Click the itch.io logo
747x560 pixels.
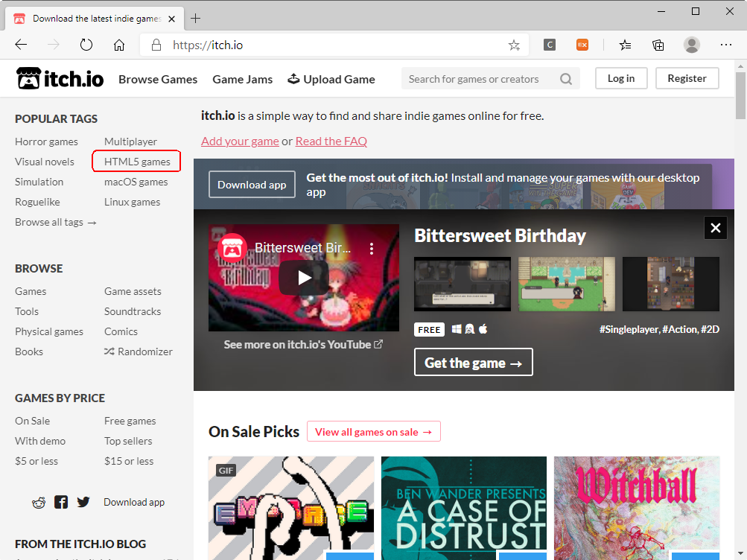click(60, 79)
